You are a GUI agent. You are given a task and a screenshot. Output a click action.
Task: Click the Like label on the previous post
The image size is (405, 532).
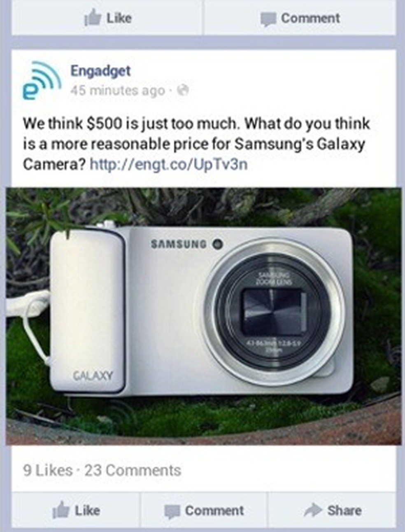click(119, 18)
